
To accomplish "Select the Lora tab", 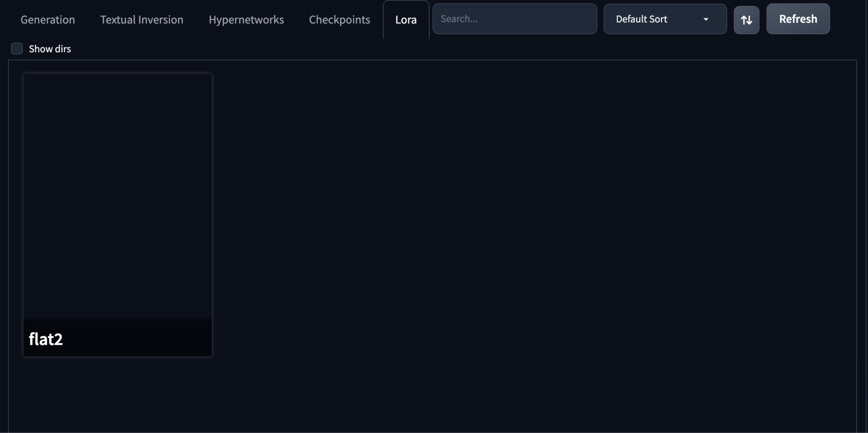I will [x=406, y=20].
